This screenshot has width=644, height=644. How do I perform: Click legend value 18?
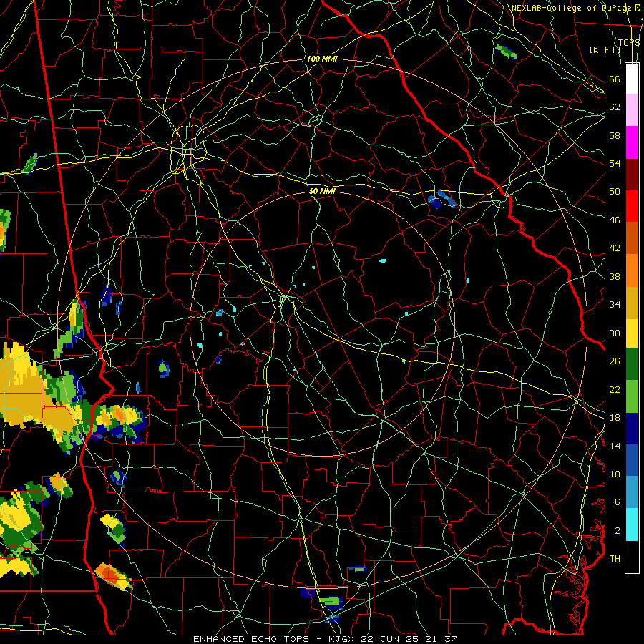pyautogui.click(x=615, y=418)
